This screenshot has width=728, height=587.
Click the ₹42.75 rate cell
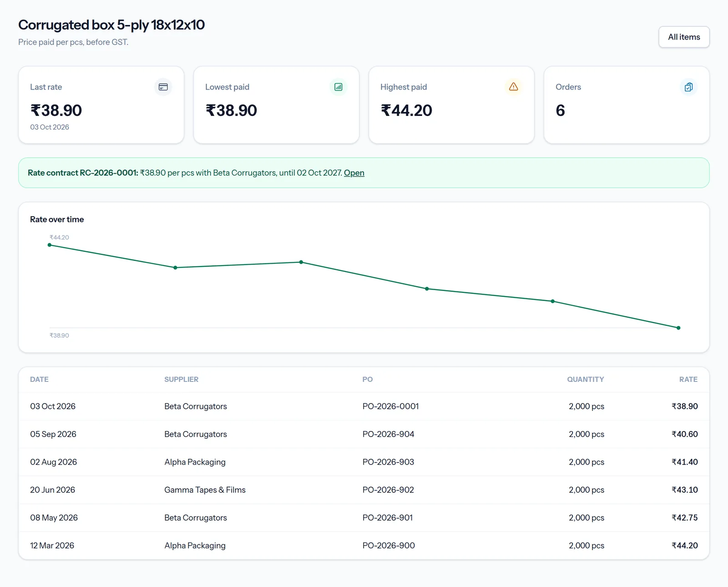click(685, 518)
